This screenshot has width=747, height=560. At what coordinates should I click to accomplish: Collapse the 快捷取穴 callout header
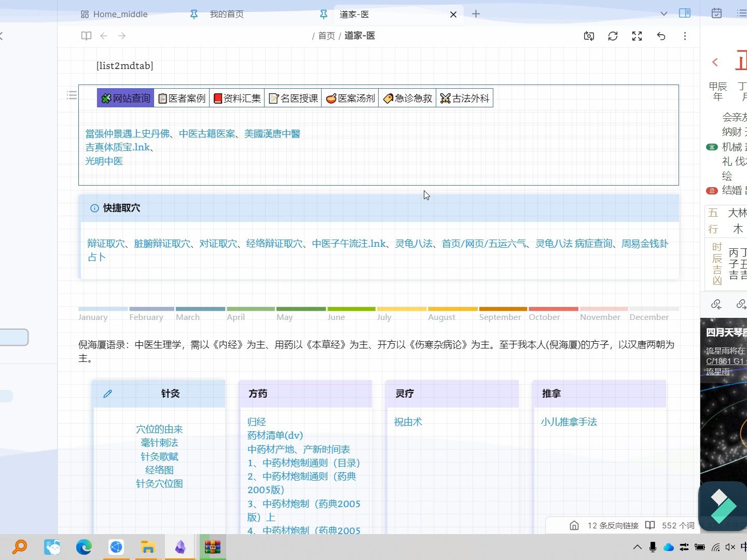point(379,208)
